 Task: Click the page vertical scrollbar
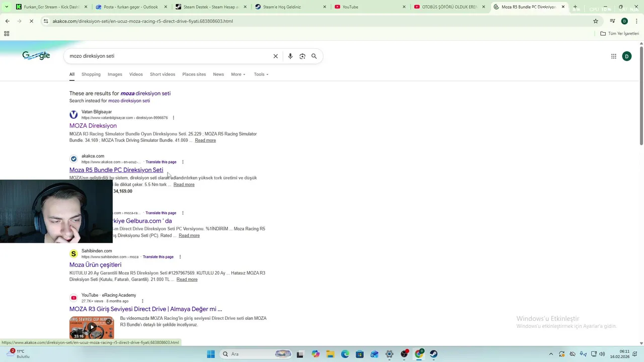(641, 96)
